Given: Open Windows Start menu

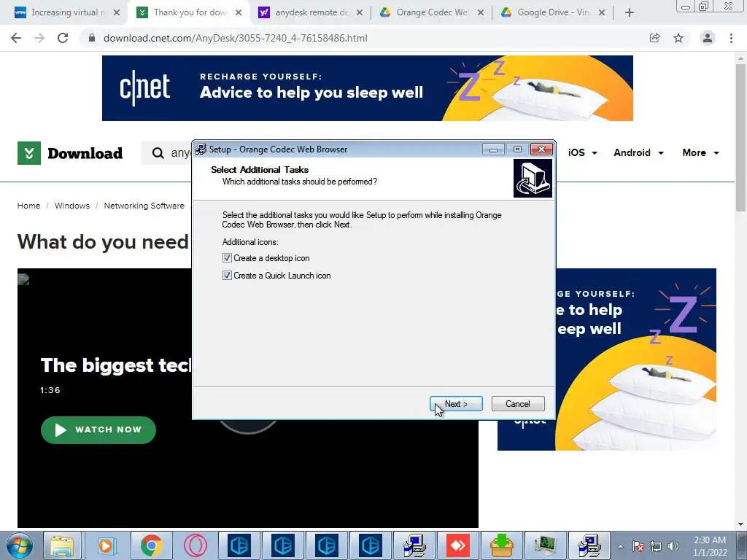Looking at the screenshot, I should [x=19, y=545].
